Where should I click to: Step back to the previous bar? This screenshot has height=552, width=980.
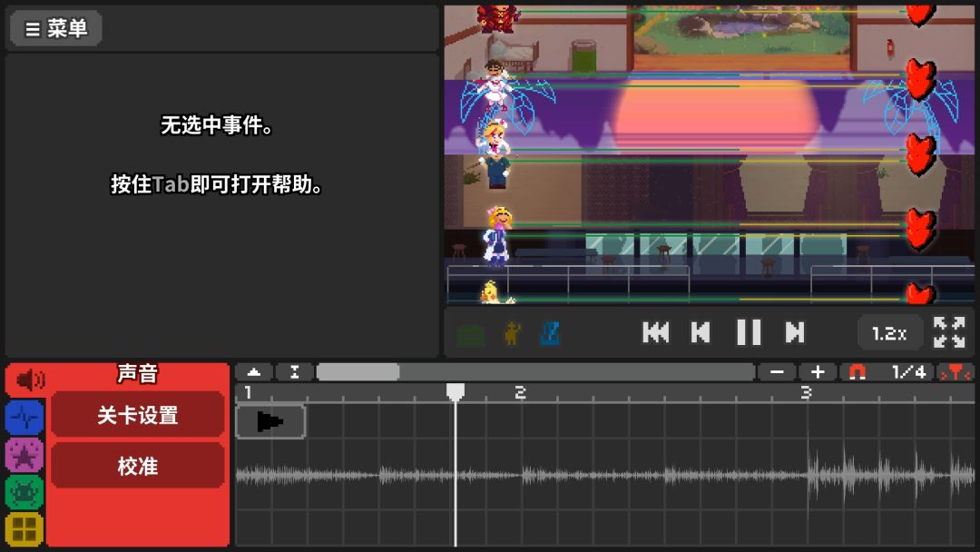coord(701,333)
